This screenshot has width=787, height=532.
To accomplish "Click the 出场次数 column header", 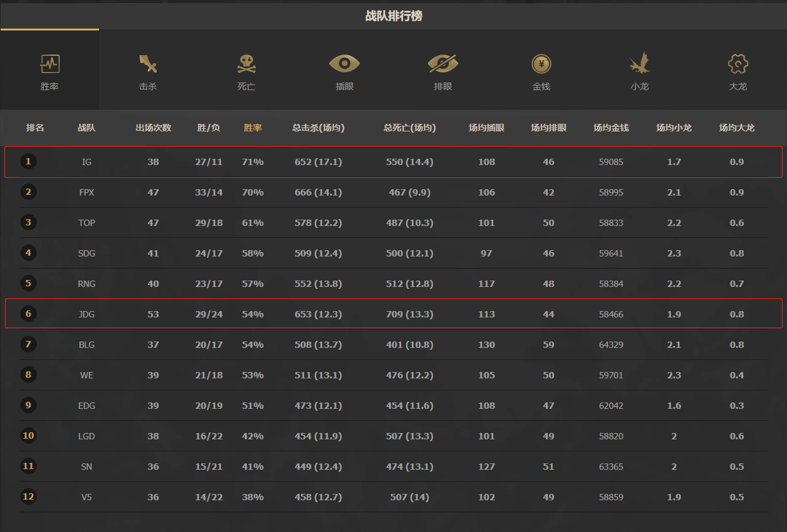I will [154, 128].
